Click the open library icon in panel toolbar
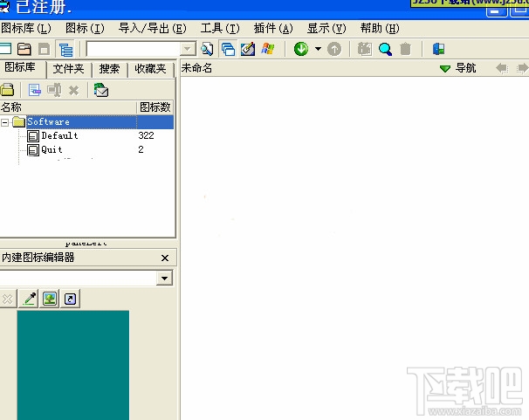 7,90
